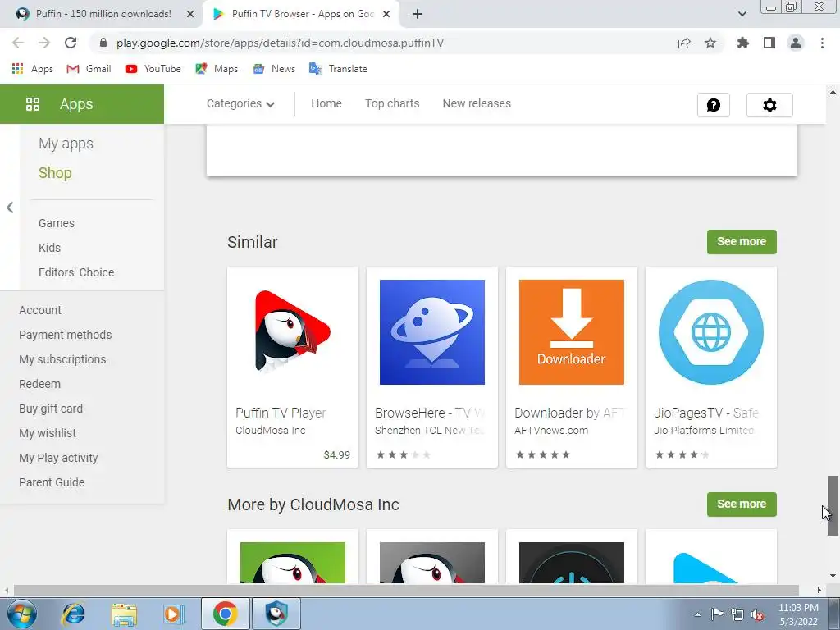Click the Redeem link
Viewport: 840px width, 630px height.
point(39,384)
